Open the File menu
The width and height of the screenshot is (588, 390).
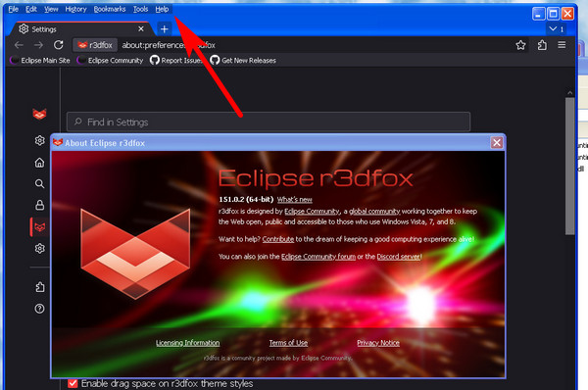point(13,9)
